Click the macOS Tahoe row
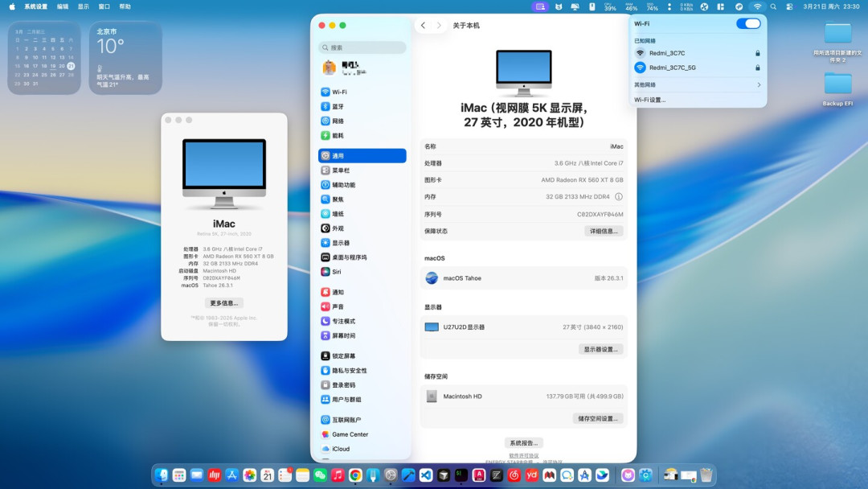The image size is (868, 489). pos(524,278)
